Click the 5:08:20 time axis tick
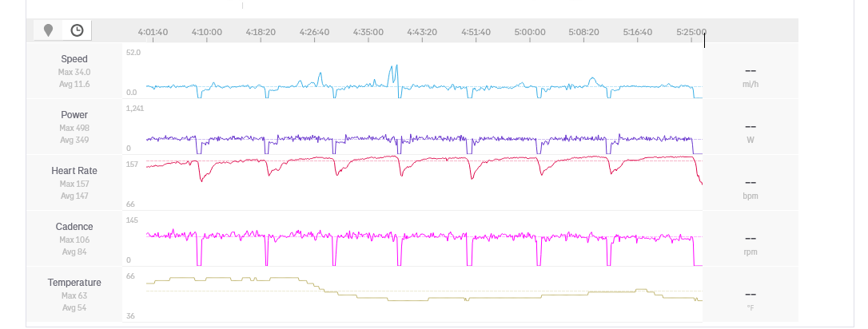The height and width of the screenshot is (329, 868). (583, 32)
